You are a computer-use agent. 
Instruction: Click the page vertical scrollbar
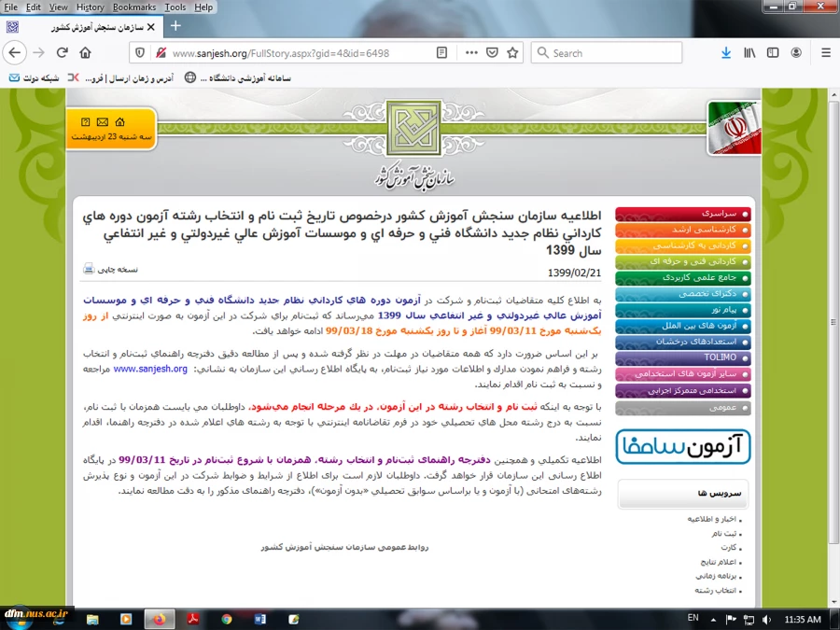click(x=833, y=321)
